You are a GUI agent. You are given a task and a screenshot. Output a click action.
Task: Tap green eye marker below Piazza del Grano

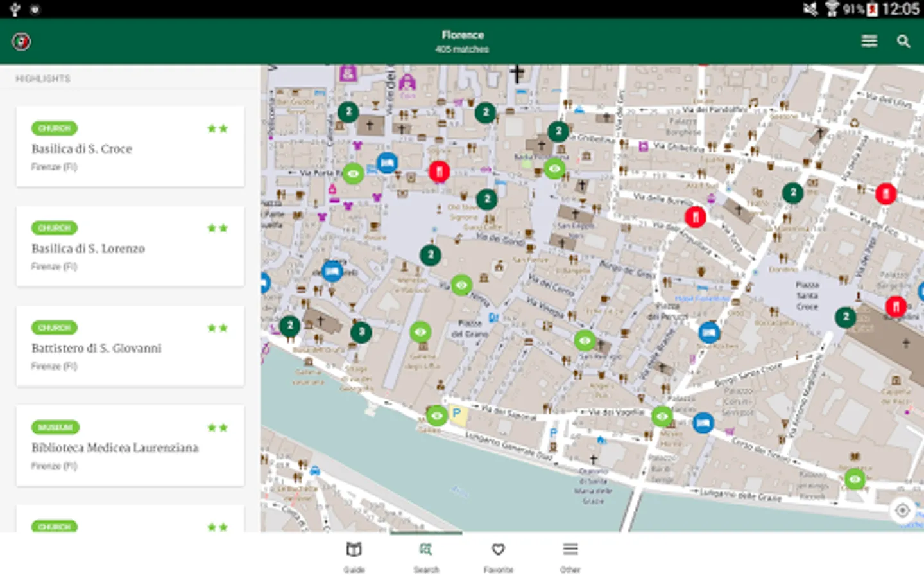[585, 340]
